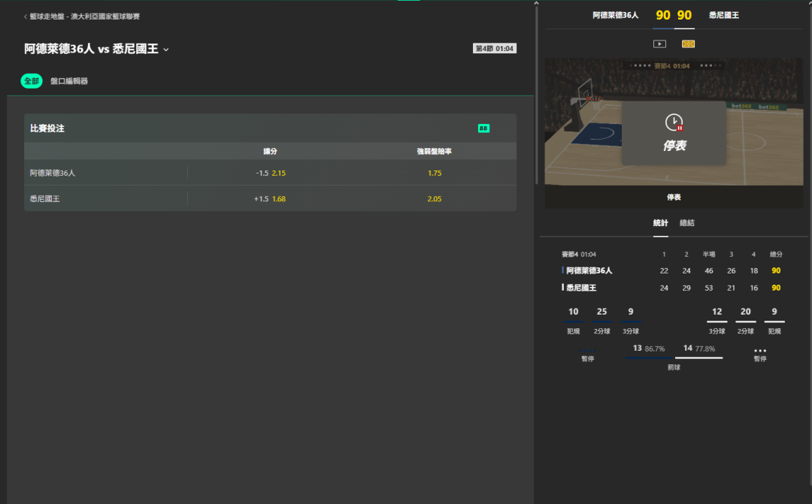Click the 12 3分球 stat
The image size is (812, 504).
pyautogui.click(x=717, y=320)
